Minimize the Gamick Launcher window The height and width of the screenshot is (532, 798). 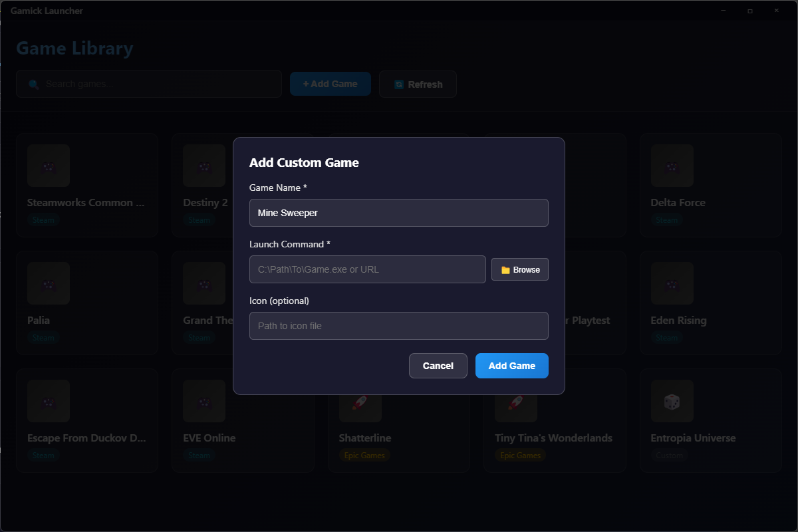(x=723, y=11)
